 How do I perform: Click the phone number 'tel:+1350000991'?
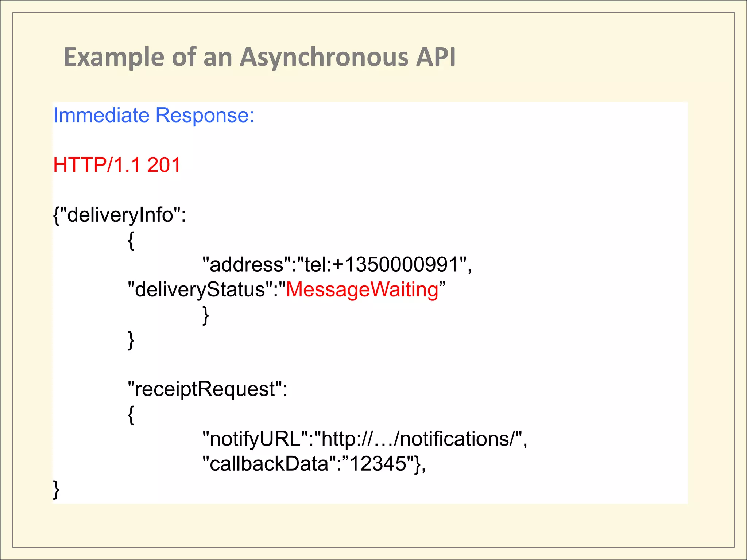(382, 264)
